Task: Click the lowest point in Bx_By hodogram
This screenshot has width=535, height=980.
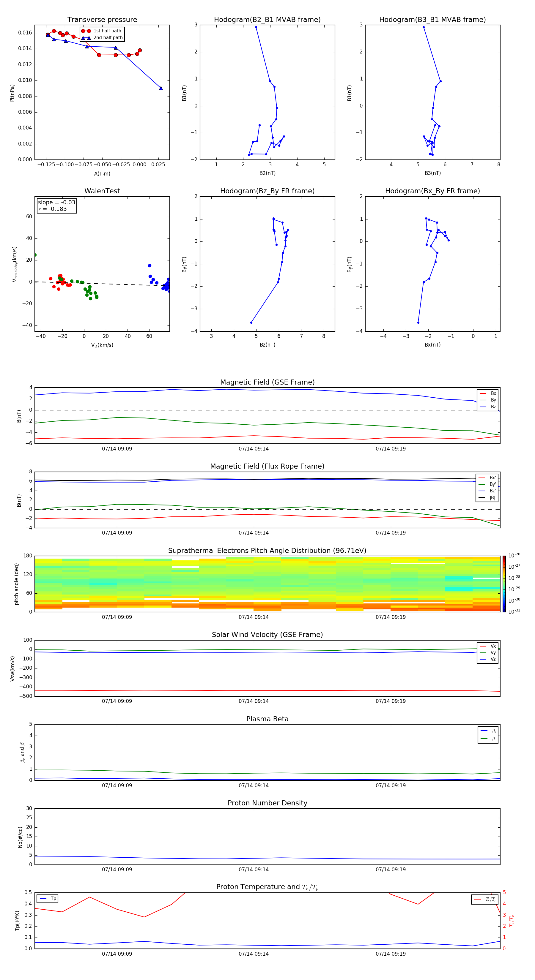Action: point(418,323)
